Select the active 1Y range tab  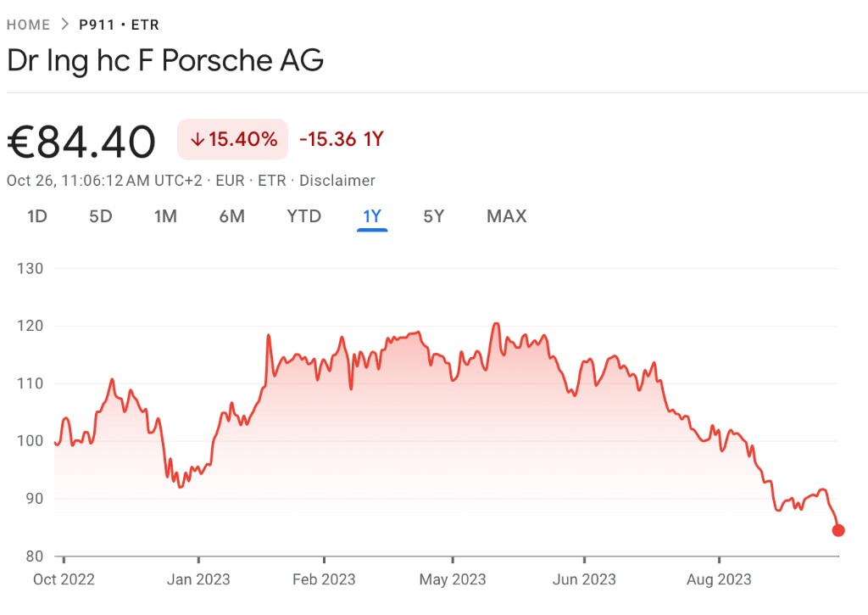click(x=372, y=216)
